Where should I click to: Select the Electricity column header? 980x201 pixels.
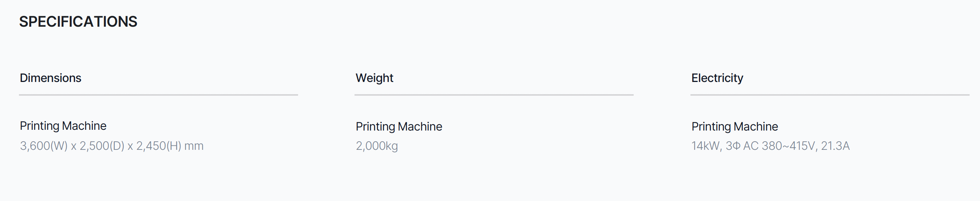coord(717,78)
